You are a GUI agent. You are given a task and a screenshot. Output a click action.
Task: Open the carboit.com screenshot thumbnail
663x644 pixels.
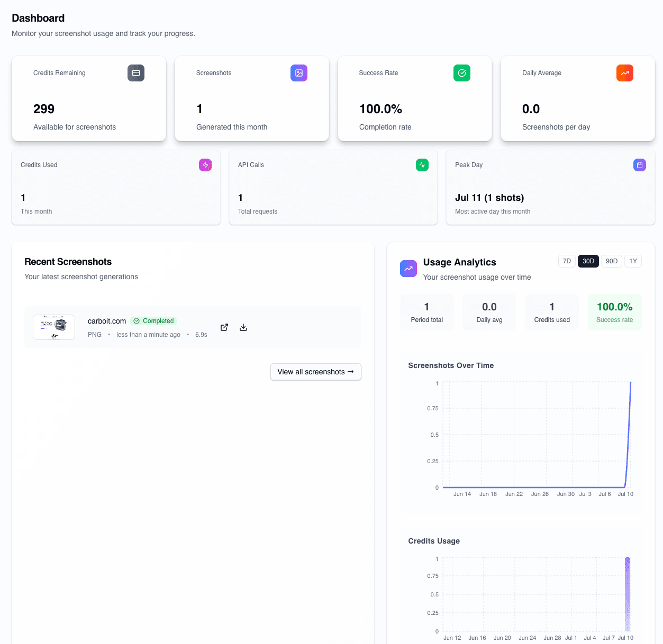pos(54,327)
